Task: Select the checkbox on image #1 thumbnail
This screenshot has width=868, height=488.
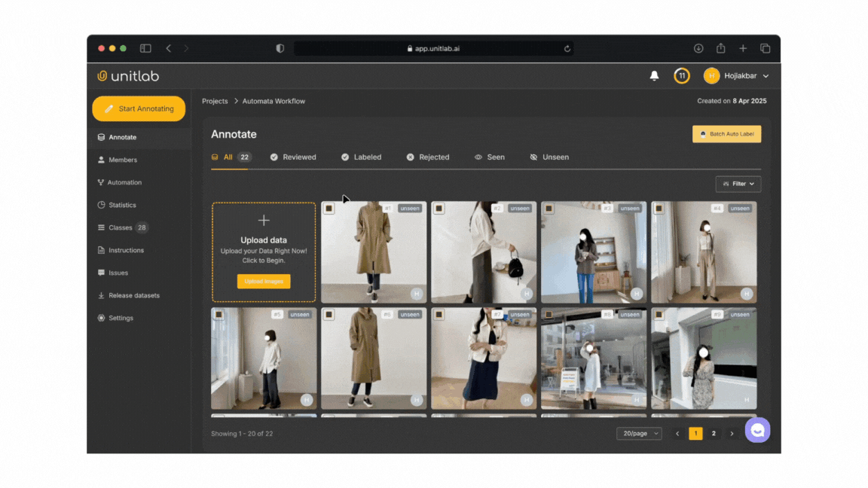Action: (329, 208)
